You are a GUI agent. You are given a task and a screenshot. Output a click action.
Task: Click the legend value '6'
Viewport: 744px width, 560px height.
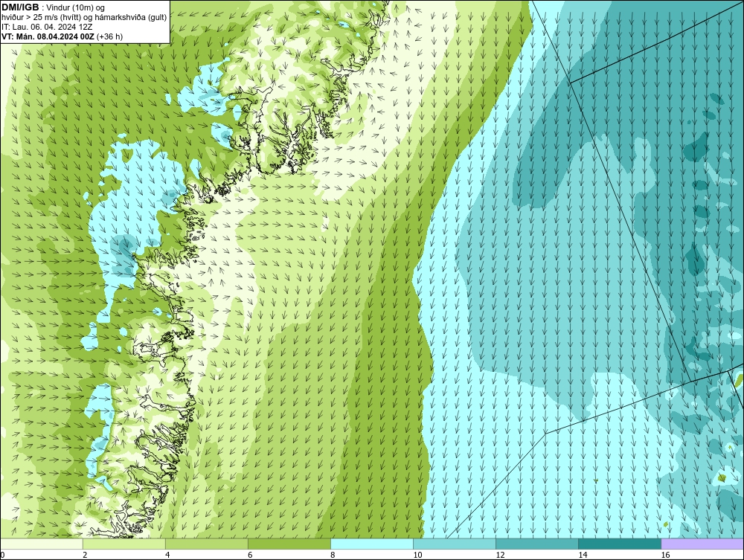[250, 555]
